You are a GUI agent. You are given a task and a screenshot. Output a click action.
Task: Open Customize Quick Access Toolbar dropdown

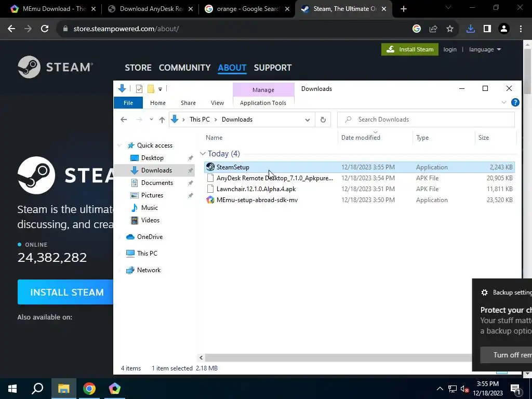coord(160,89)
